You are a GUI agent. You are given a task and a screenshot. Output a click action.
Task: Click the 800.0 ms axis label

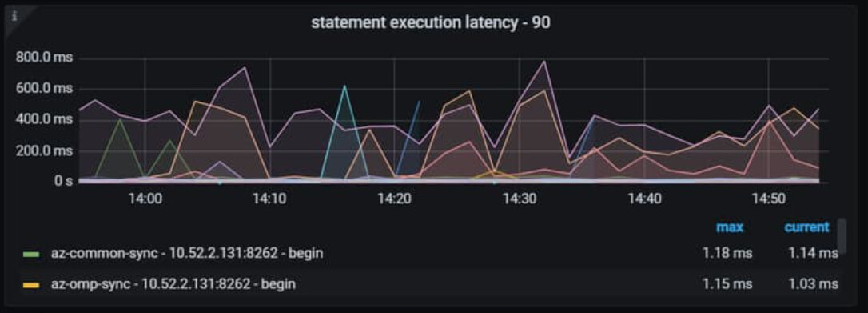click(44, 58)
